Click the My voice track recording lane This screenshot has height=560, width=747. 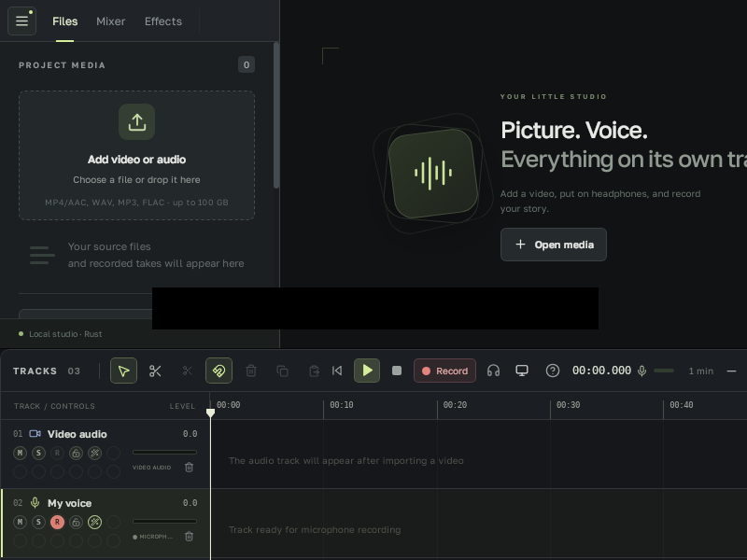point(478,524)
